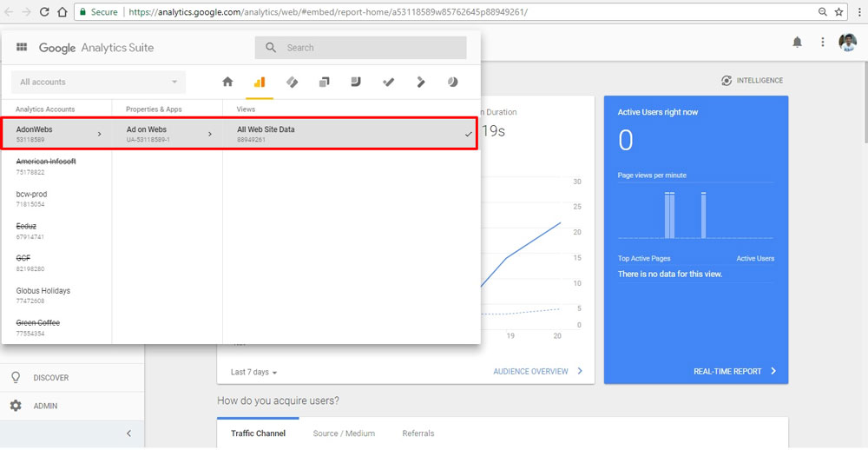The width and height of the screenshot is (868, 450).
Task: Click the Properties & Apps column header
Action: click(x=154, y=109)
